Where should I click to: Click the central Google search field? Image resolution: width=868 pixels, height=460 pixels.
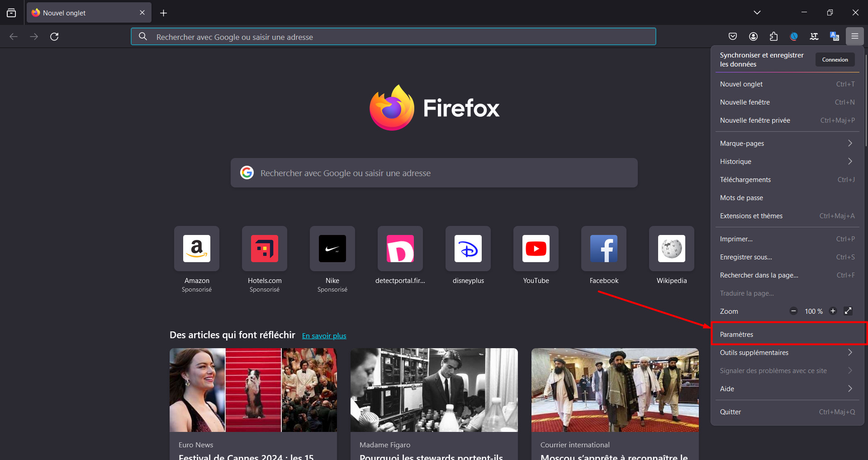[434, 173]
